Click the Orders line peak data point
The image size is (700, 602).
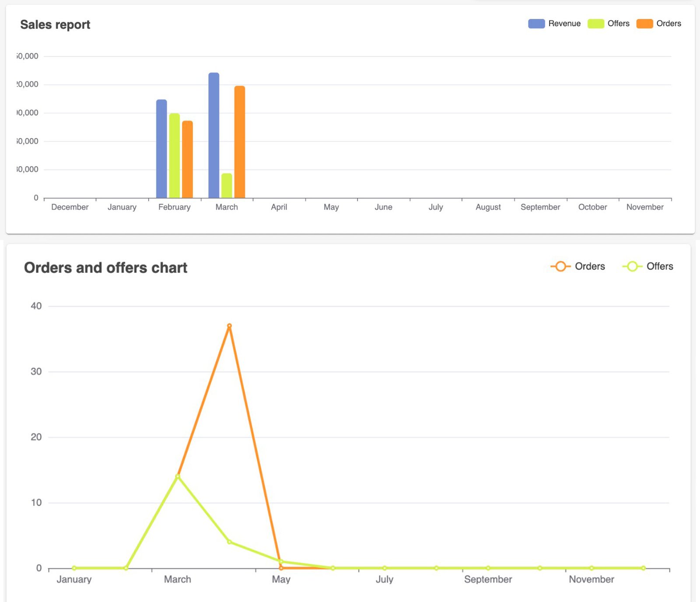point(229,326)
